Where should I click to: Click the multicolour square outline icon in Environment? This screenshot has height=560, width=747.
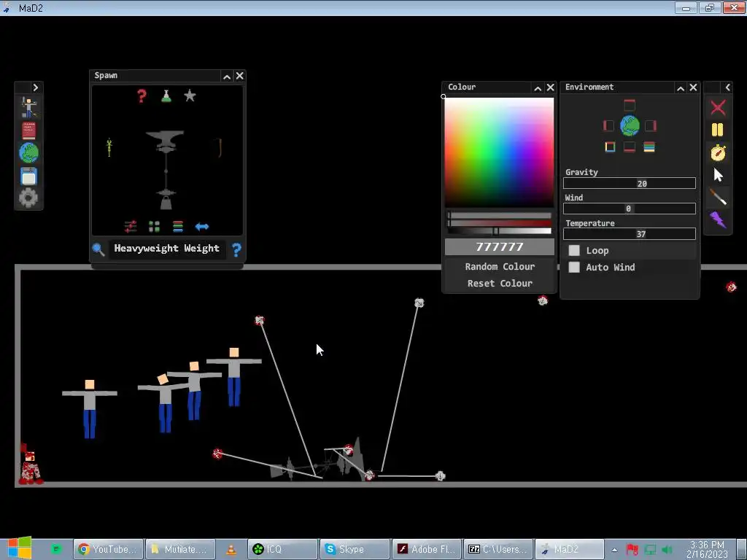[x=610, y=147]
